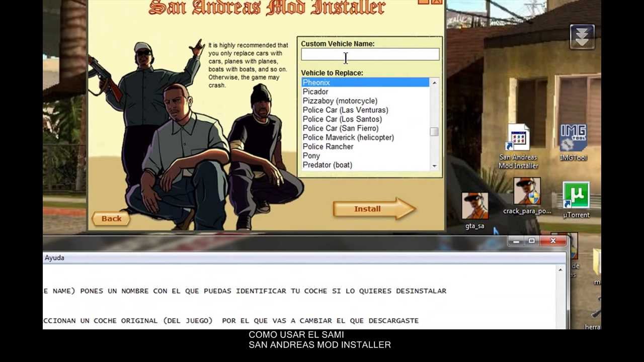644x362 pixels.
Task: Focus the Custom Vehicle Name field
Action: (x=370, y=54)
